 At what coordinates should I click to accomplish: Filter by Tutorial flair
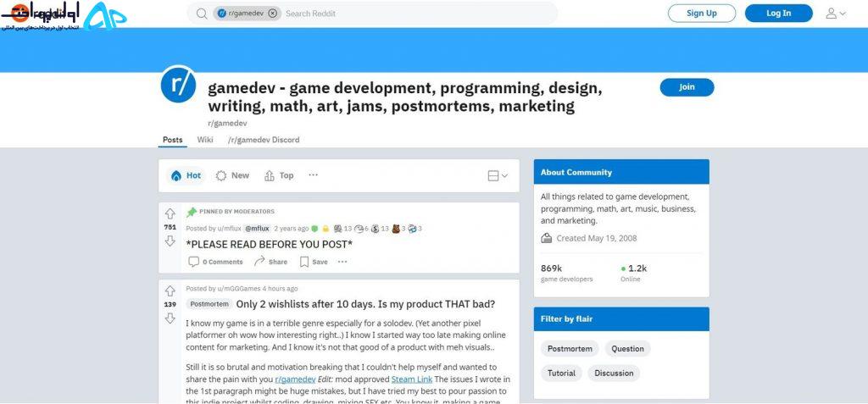[x=561, y=373]
